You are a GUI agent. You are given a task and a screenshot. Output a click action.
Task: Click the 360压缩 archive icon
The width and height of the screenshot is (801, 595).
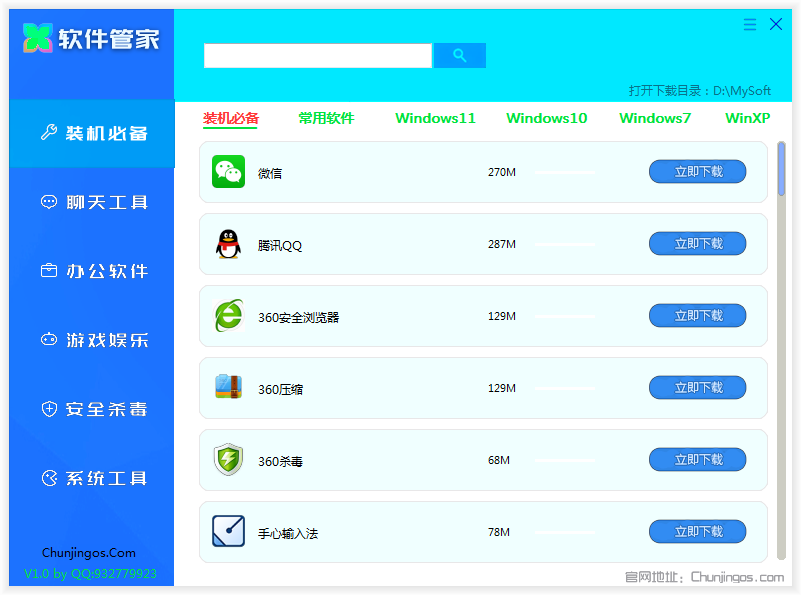tap(228, 387)
